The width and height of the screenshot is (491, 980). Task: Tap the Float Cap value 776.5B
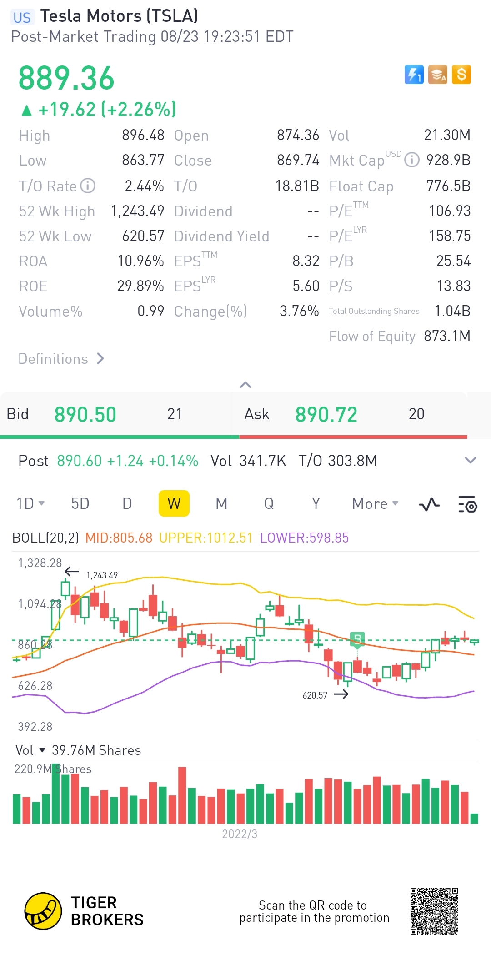coord(448,186)
